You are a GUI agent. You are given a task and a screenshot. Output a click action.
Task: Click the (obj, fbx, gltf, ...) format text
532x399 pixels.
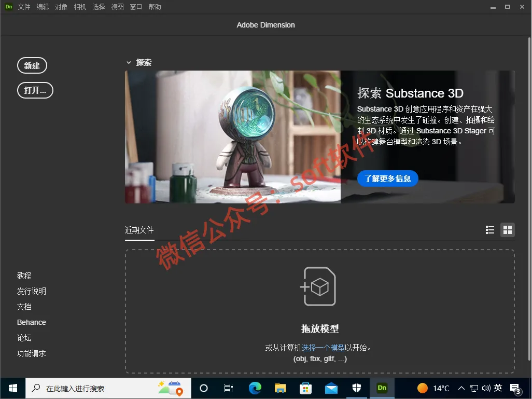tap(320, 359)
